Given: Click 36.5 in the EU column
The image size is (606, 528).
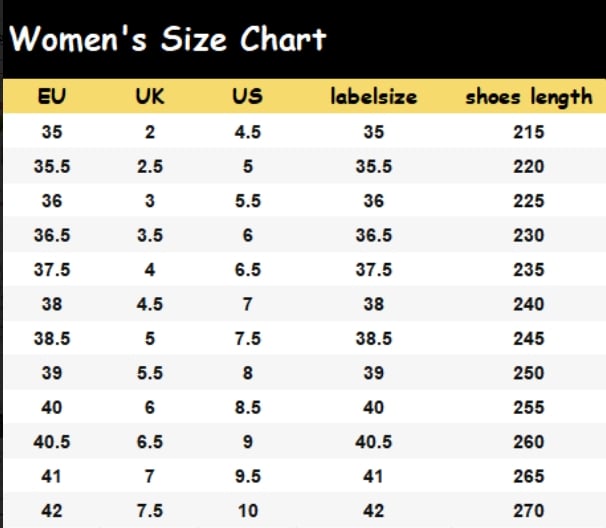Looking at the screenshot, I should pos(52,235).
